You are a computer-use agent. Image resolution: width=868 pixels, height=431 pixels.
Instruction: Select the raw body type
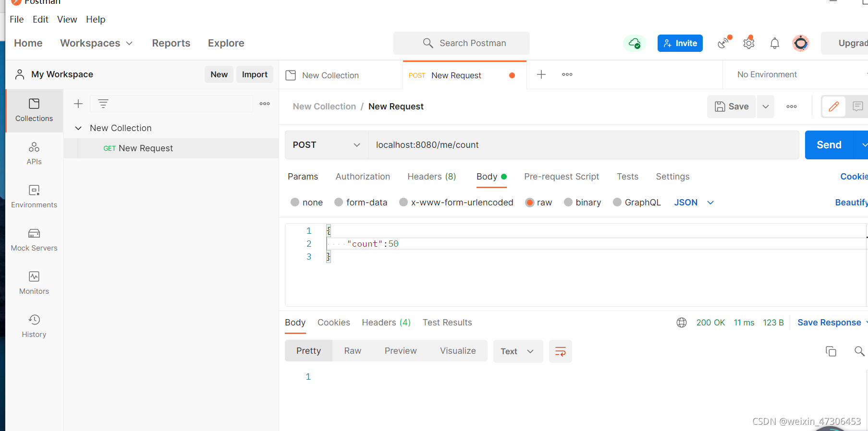coord(530,203)
